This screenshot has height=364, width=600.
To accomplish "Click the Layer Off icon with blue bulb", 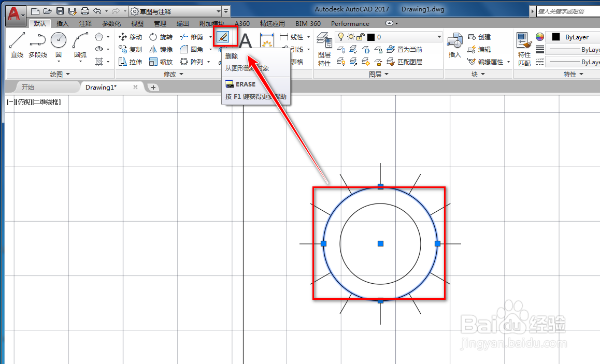I will [341, 49].
